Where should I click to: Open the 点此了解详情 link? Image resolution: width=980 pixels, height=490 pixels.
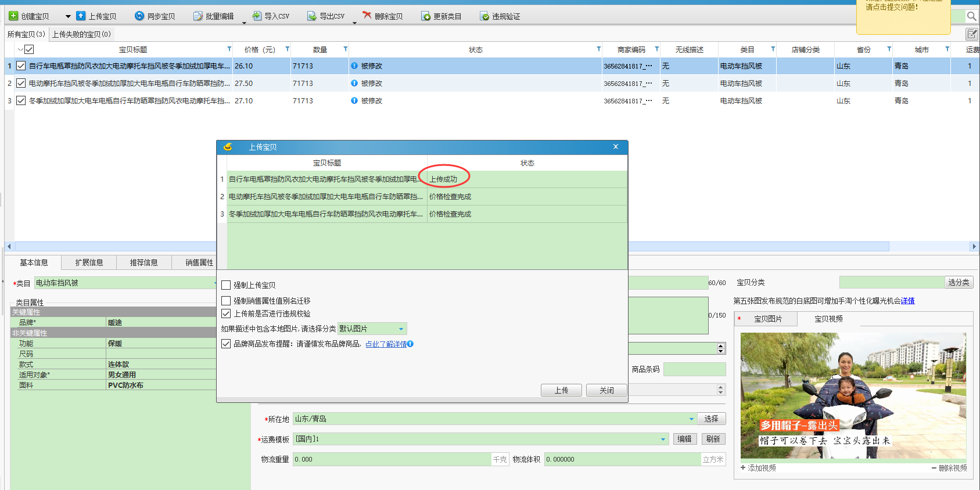[386, 344]
